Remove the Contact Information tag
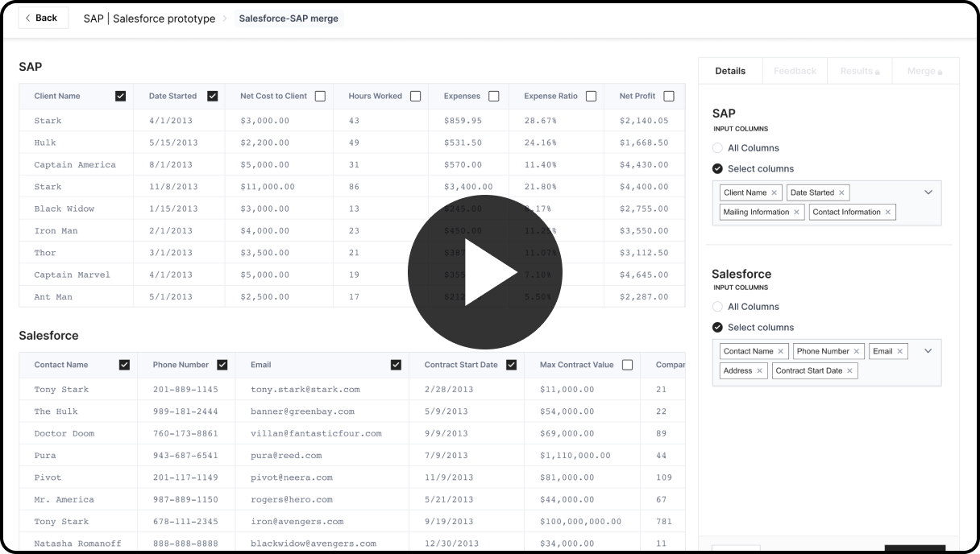Viewport: 980px width, 554px height. (x=888, y=213)
